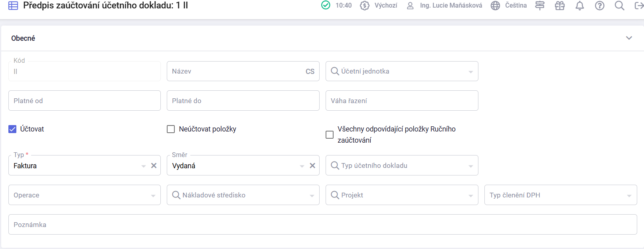Click search icon in Projekt field
The image size is (644, 249).
pos(335,195)
